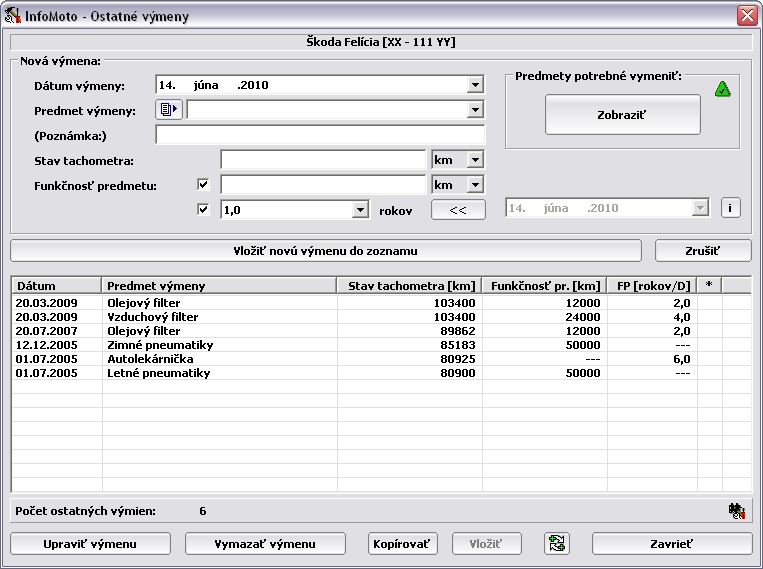Click the Stav tachometra [km] column header
Screen dimensions: 763x569
tap(409, 286)
